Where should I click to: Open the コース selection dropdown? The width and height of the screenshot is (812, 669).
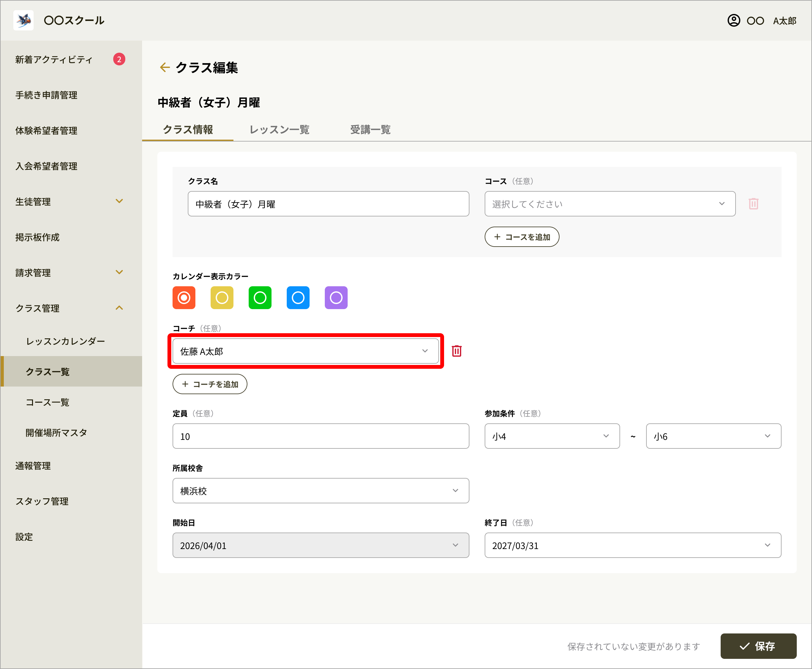click(x=610, y=204)
